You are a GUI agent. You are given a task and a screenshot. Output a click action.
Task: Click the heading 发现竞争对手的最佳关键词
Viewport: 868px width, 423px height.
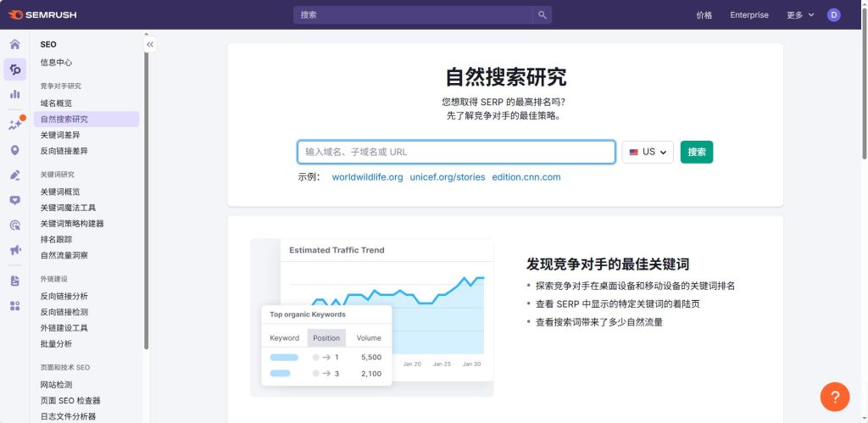607,264
